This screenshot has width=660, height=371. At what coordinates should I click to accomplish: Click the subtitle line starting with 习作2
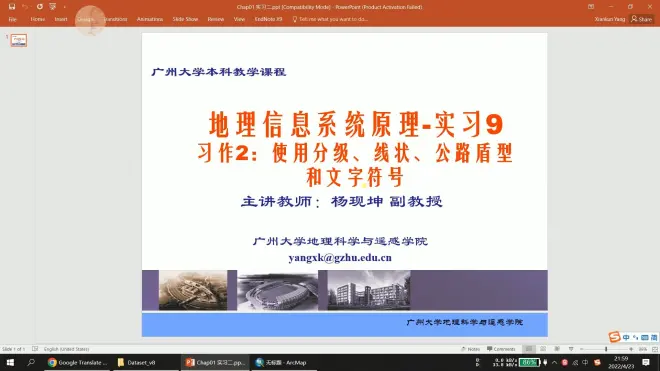(x=355, y=152)
